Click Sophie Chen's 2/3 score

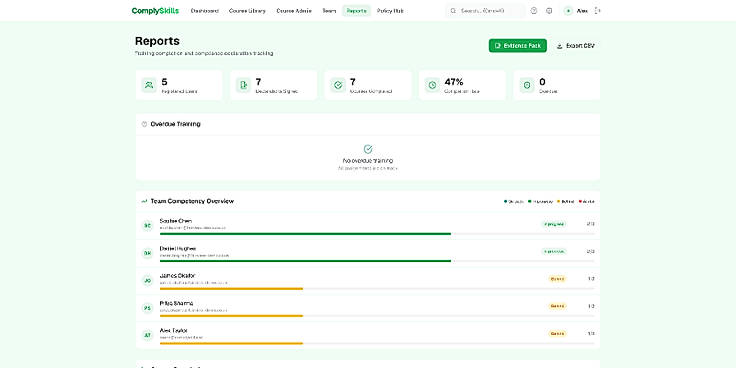coord(590,224)
